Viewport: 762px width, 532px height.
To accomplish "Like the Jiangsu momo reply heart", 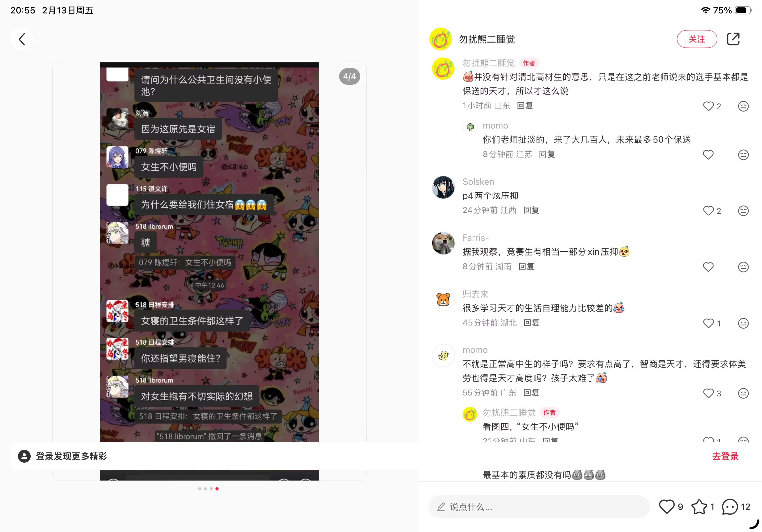I will [708, 155].
